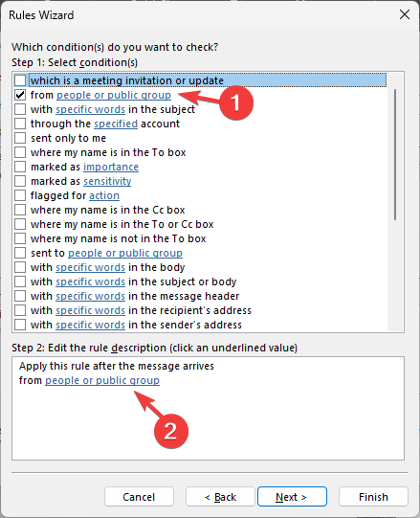Screen dimensions: 420x518
Task: Tick 'where my name is in the To box'
Action: tap(20, 152)
